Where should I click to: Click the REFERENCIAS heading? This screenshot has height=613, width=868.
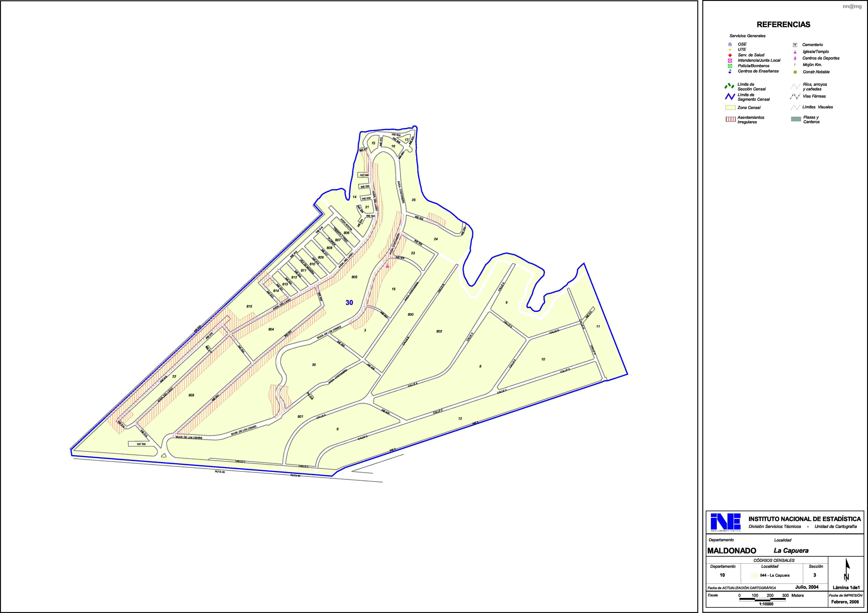tap(783, 25)
